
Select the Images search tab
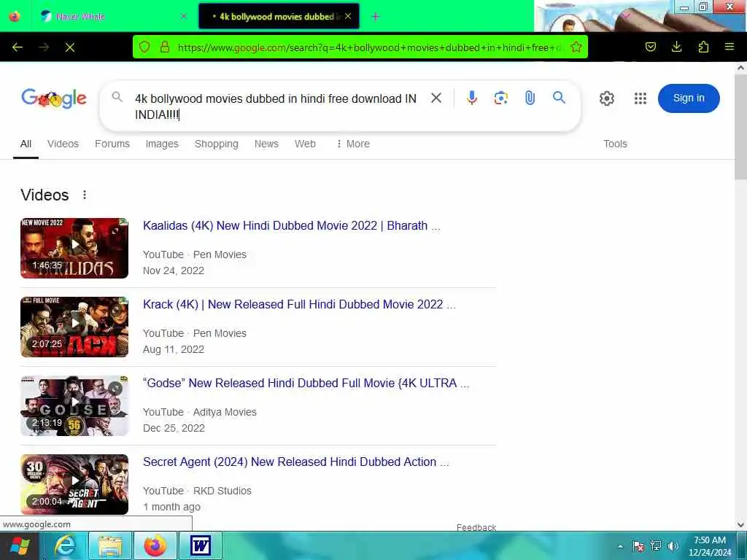(x=162, y=144)
